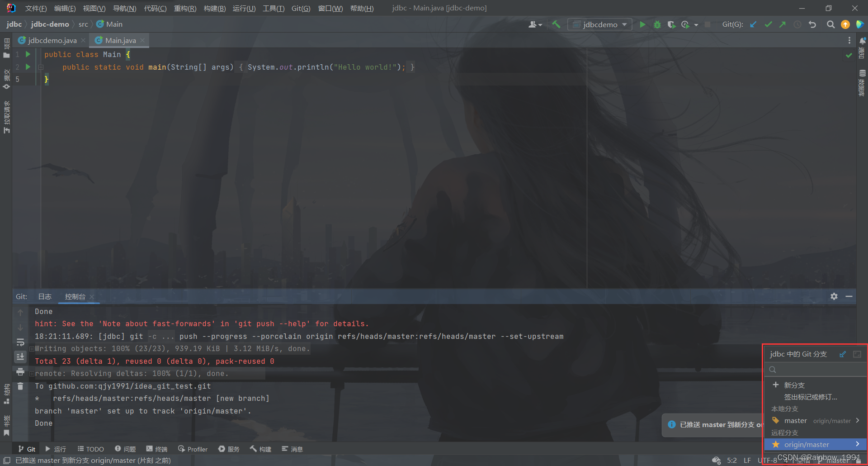Run jdbcdemo with the green play button

click(x=642, y=24)
